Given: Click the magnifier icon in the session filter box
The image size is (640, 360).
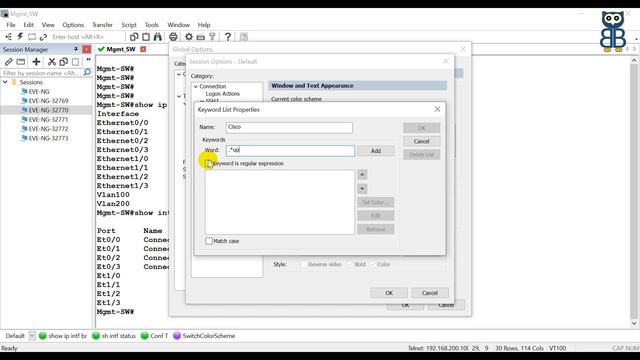Looking at the screenshot, I should click(87, 73).
